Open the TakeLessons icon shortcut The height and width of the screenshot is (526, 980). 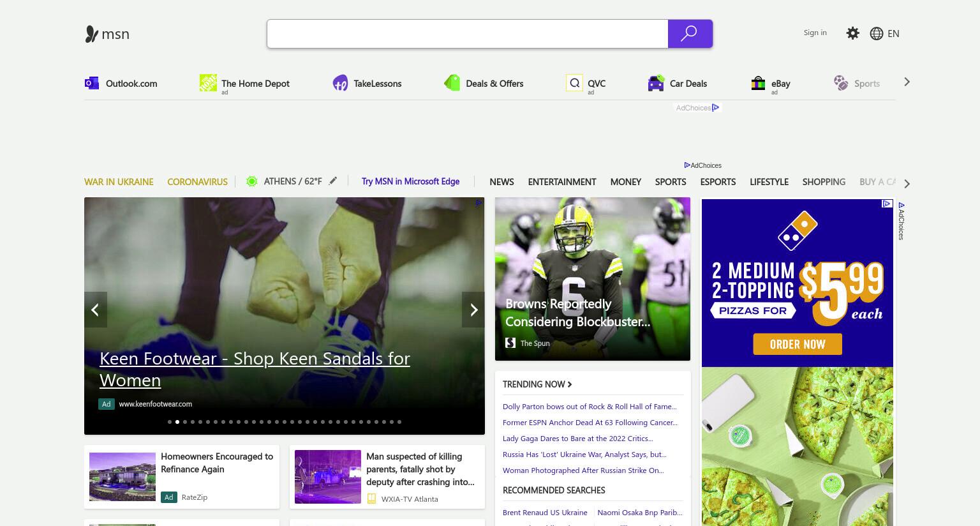coord(340,83)
